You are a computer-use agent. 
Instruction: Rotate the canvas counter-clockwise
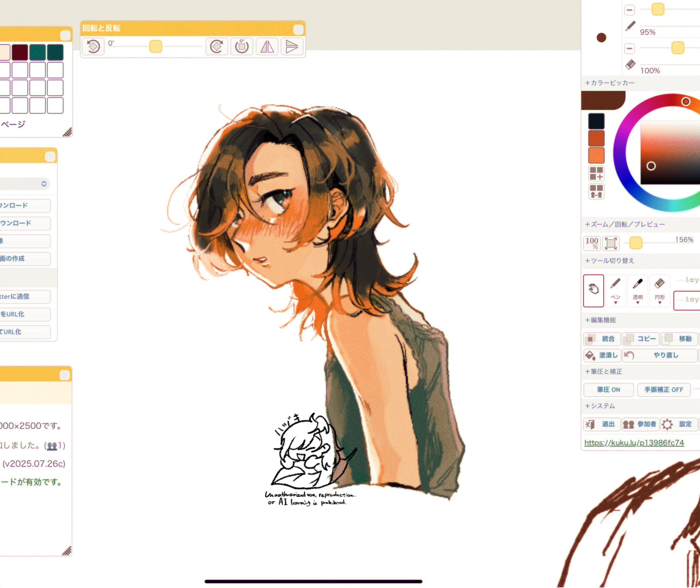(x=93, y=46)
